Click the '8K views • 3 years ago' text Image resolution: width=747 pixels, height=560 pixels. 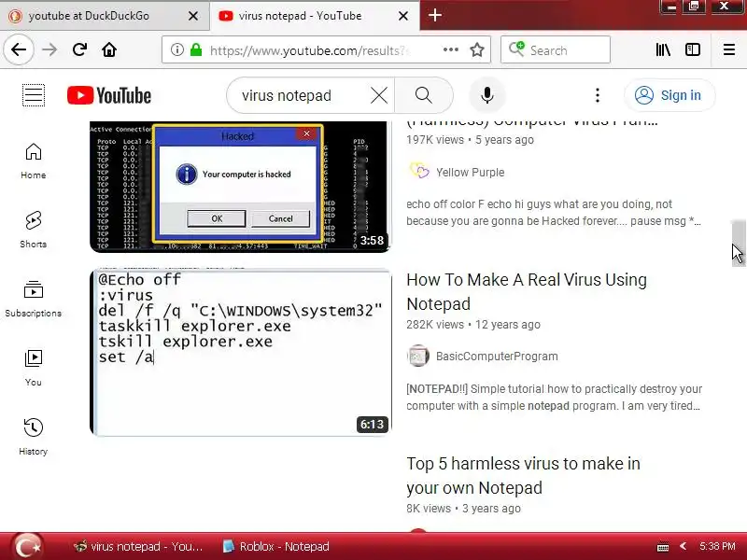point(463,508)
